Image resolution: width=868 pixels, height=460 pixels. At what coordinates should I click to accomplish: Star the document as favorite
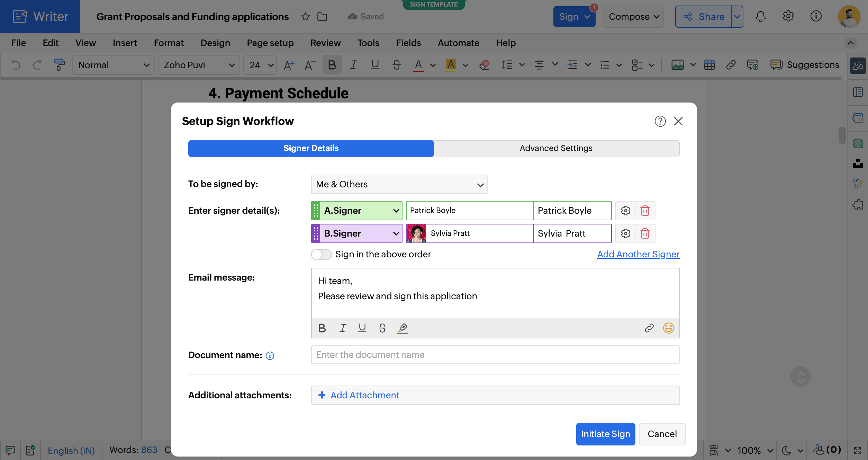click(x=305, y=17)
